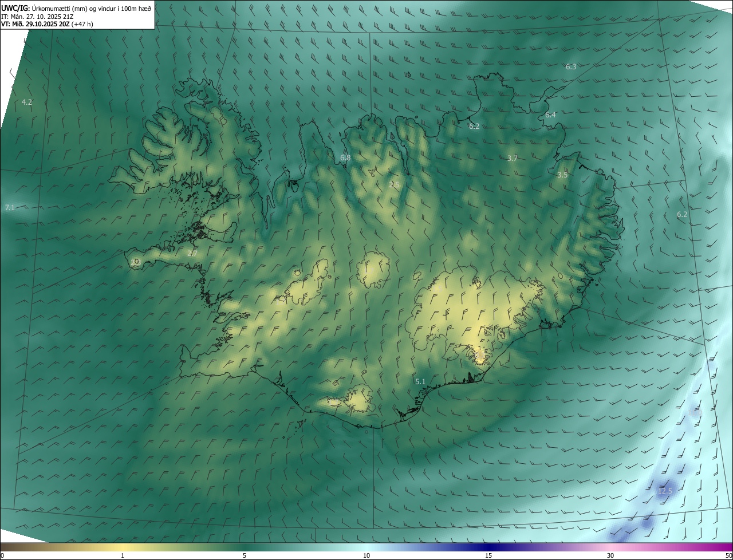This screenshot has width=733, height=560.
Task: Click the 2.7 value label on the map
Action: pos(192,253)
